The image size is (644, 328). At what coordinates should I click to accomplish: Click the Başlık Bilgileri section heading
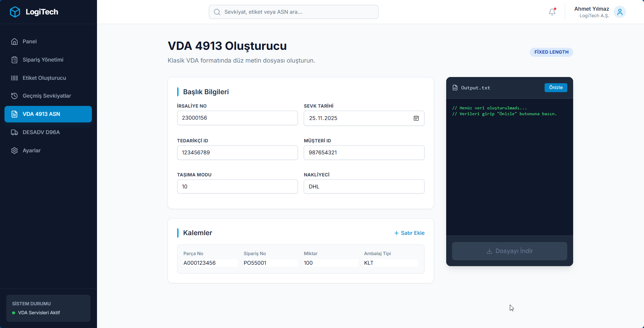coord(206,92)
